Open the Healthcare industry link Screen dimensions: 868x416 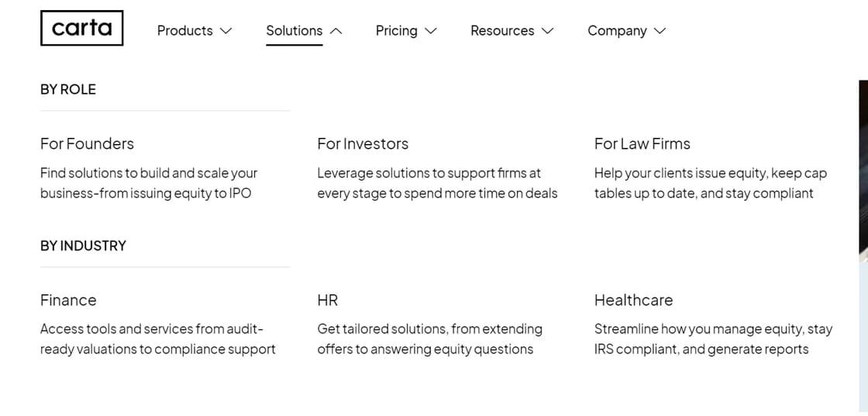(633, 301)
